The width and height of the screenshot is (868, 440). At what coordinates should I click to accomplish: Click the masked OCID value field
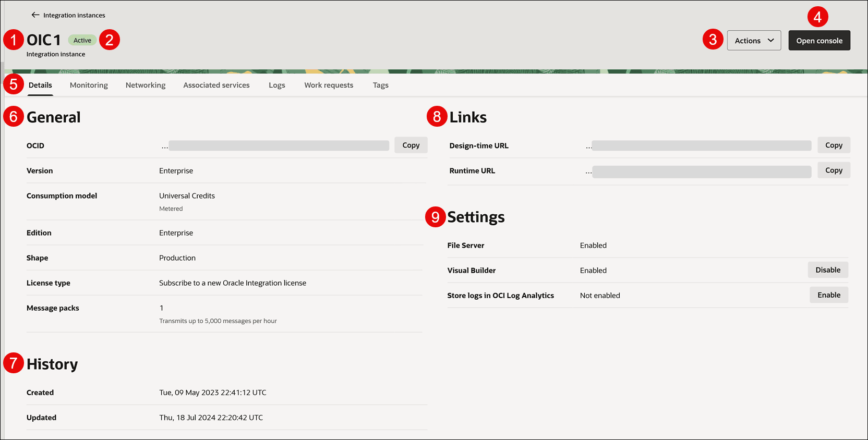[279, 145]
